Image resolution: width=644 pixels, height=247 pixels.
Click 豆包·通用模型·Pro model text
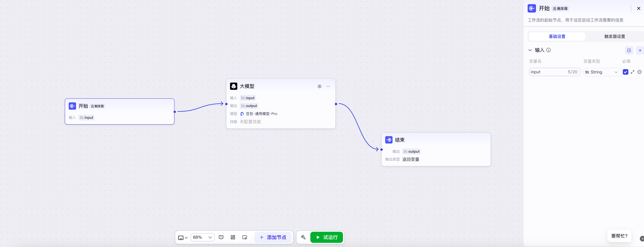(x=262, y=114)
